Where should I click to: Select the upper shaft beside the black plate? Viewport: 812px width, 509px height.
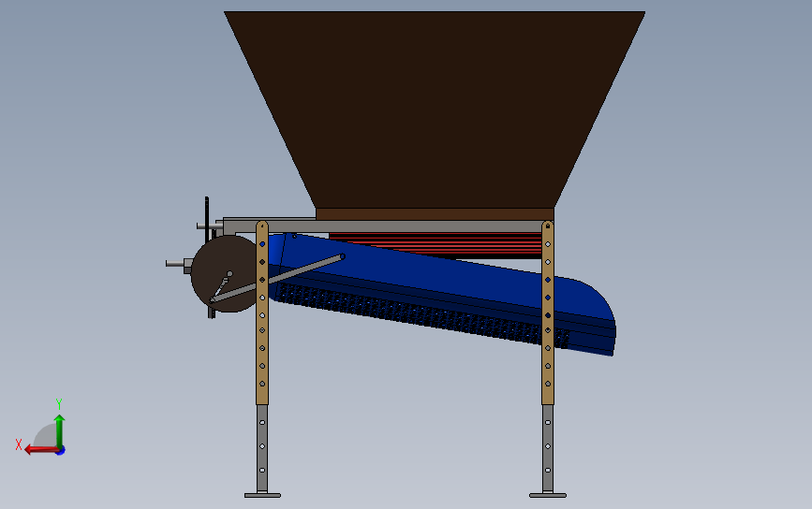(210, 226)
